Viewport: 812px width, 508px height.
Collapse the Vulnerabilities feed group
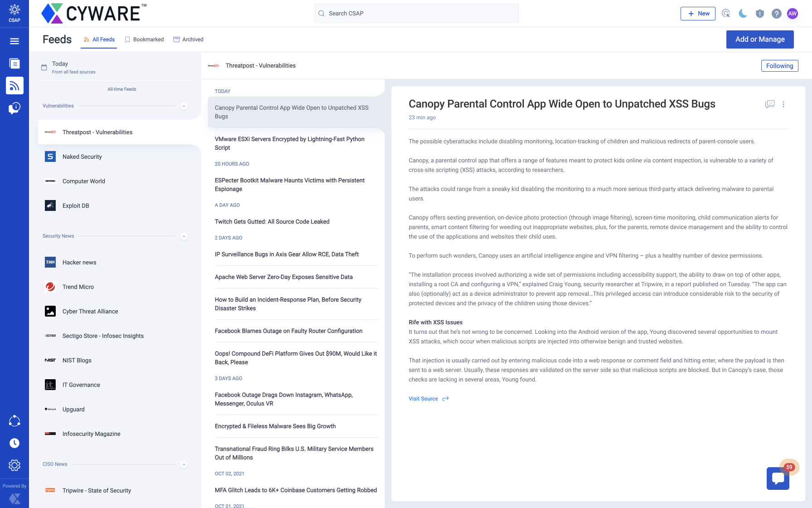click(184, 106)
